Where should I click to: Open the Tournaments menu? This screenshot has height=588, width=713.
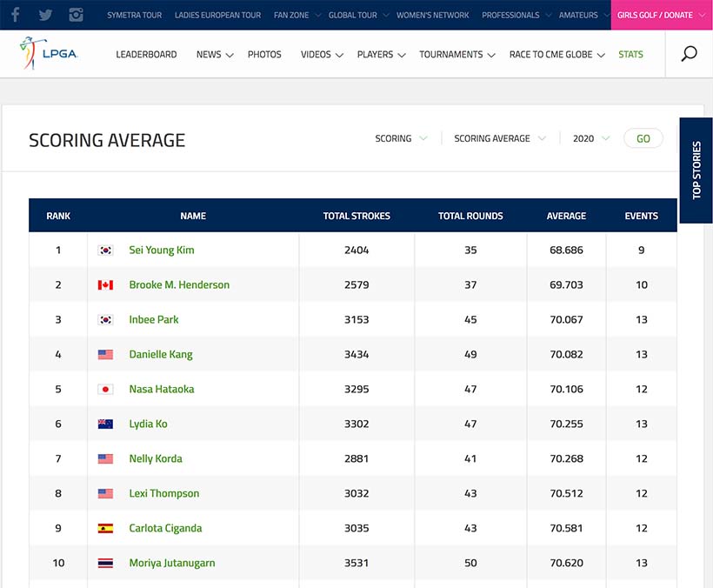(457, 54)
